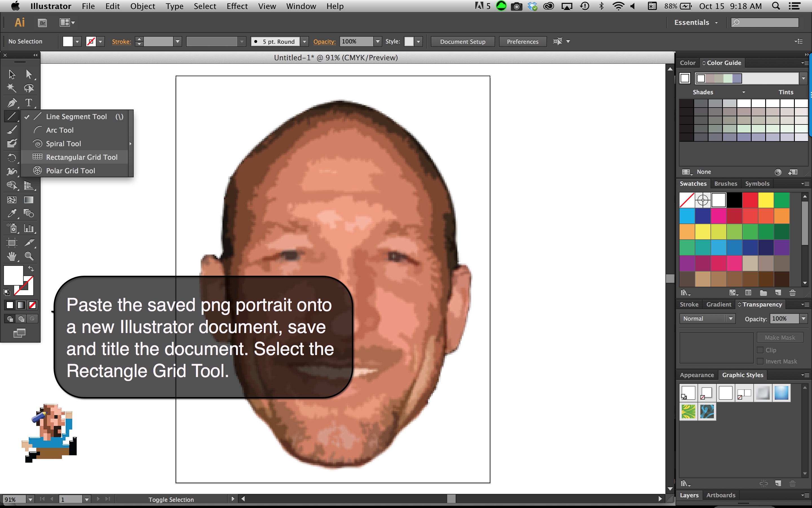Select the Direct Selection tool
The image size is (812, 508).
[29, 74]
